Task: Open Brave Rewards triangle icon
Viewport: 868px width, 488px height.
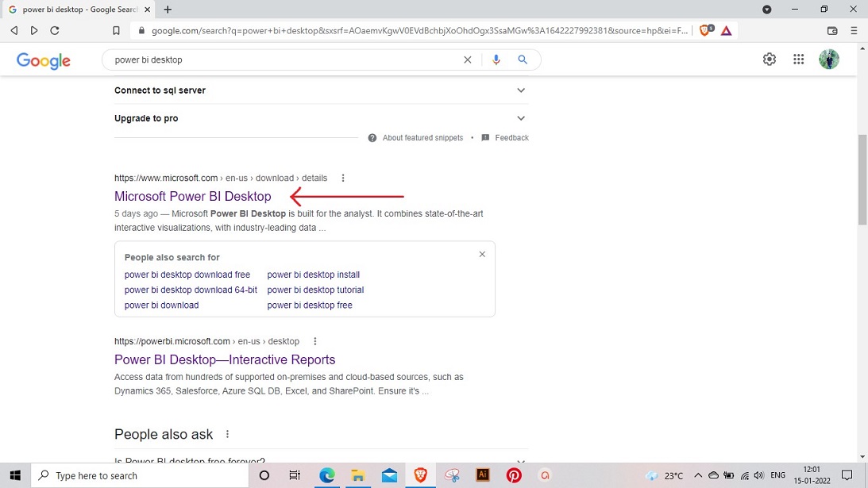Action: tap(727, 31)
